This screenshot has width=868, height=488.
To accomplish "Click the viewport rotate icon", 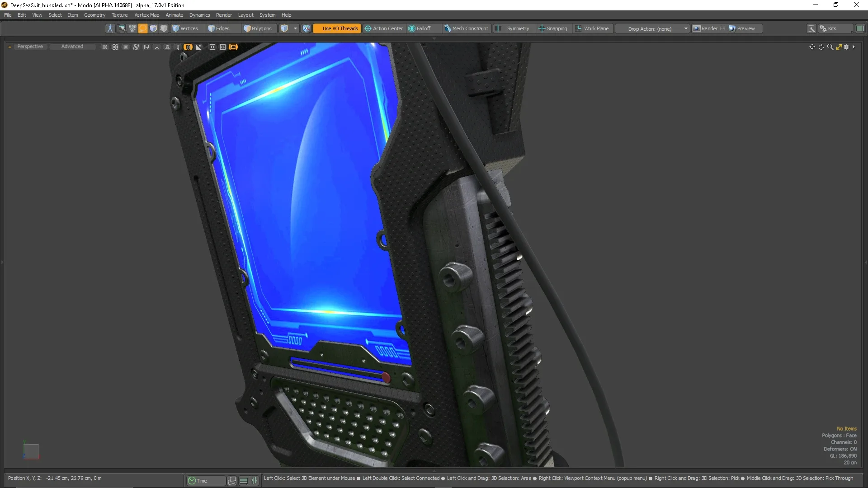I will (x=821, y=47).
